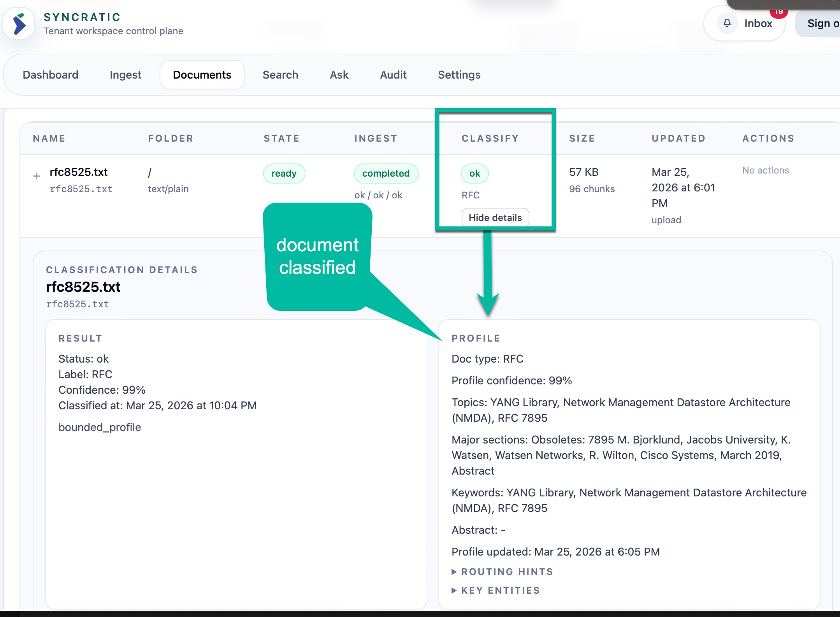Open the Dashboard tab

pyautogui.click(x=50, y=75)
